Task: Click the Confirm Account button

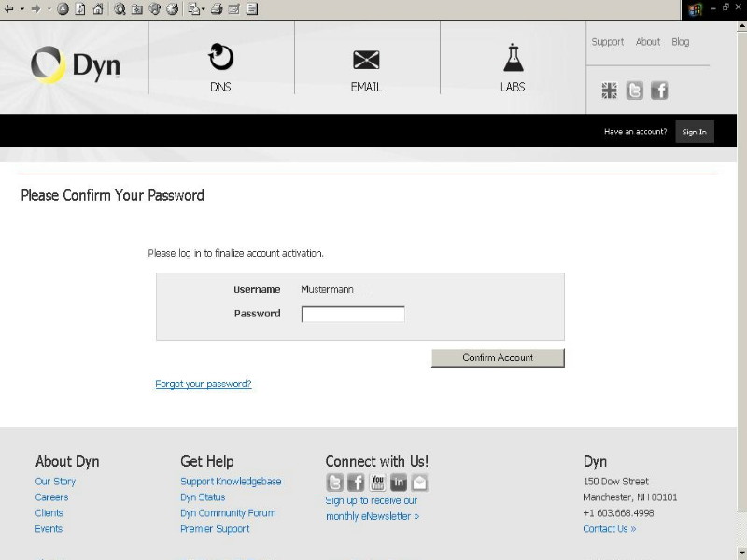Action: pyautogui.click(x=498, y=358)
